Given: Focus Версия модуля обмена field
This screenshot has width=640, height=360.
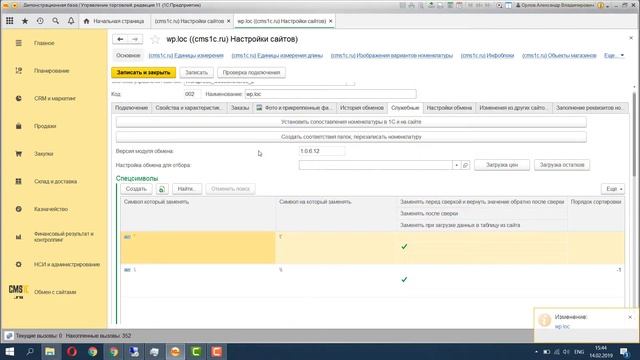Looking at the screenshot, I should [322, 151].
